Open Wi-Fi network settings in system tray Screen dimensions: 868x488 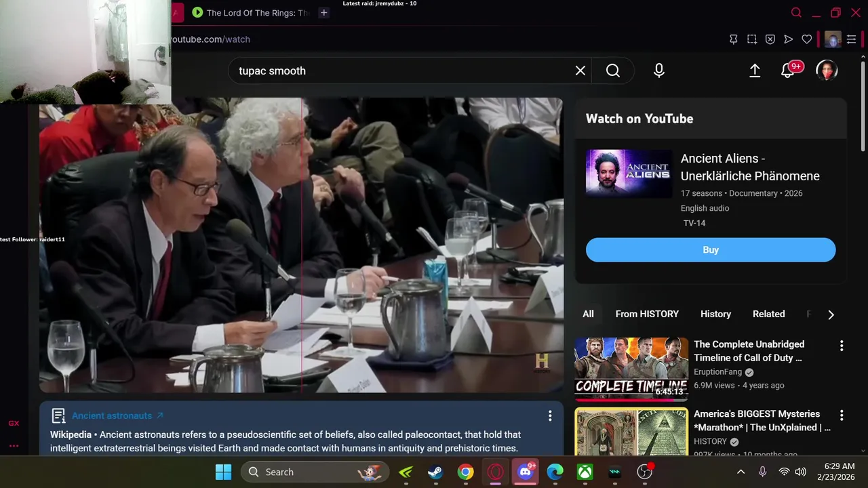[784, 472]
